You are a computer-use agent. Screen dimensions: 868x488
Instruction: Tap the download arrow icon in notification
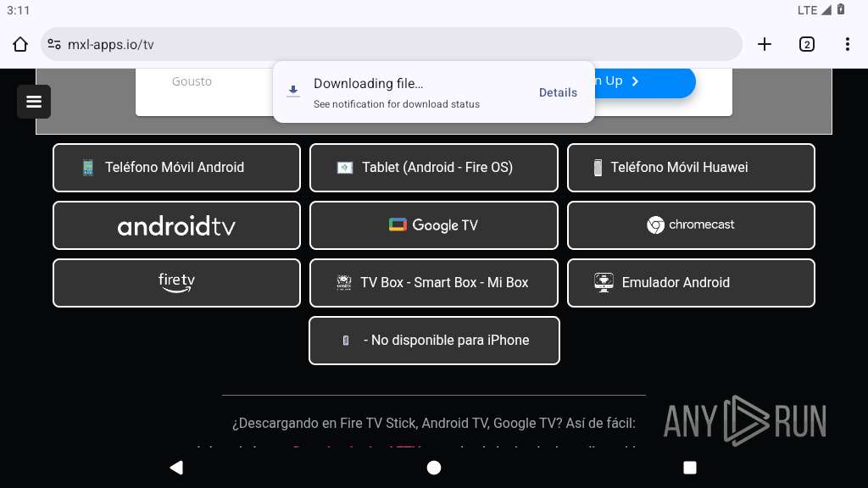pyautogui.click(x=293, y=91)
